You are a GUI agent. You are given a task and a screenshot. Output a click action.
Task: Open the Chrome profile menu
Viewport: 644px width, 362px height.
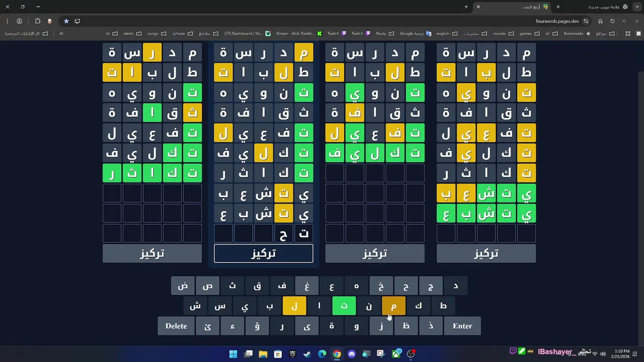pyautogui.click(x=19, y=21)
